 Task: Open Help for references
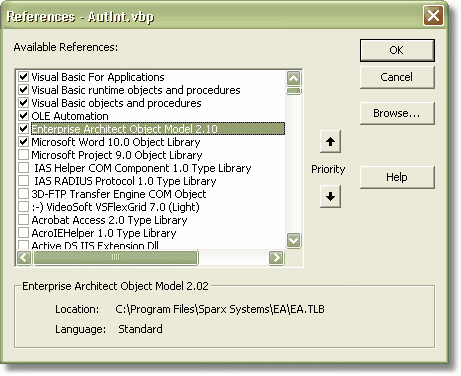coord(397,177)
